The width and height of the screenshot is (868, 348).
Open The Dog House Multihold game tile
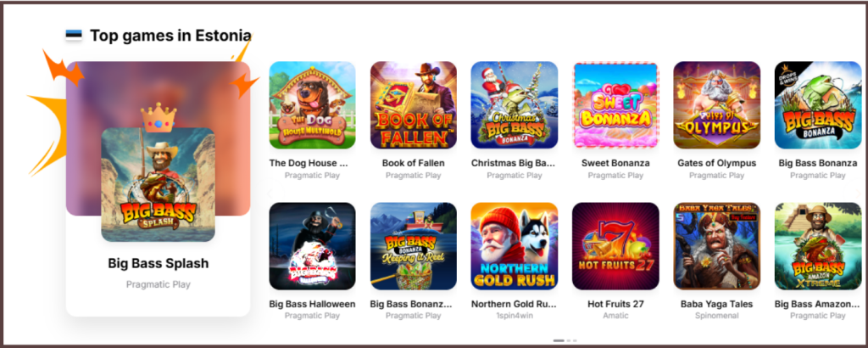click(x=312, y=104)
